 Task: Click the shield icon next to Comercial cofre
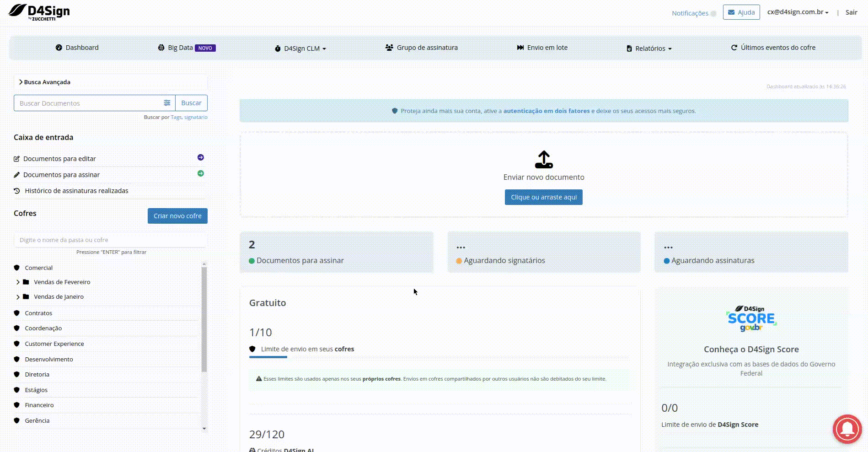[x=17, y=268]
